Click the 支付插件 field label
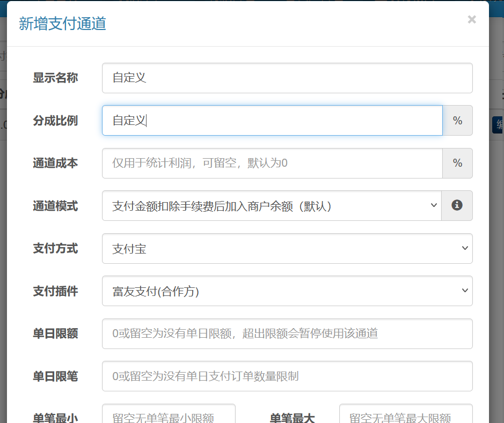Screen dimensions: 504x423 pyautogui.click(x=55, y=291)
